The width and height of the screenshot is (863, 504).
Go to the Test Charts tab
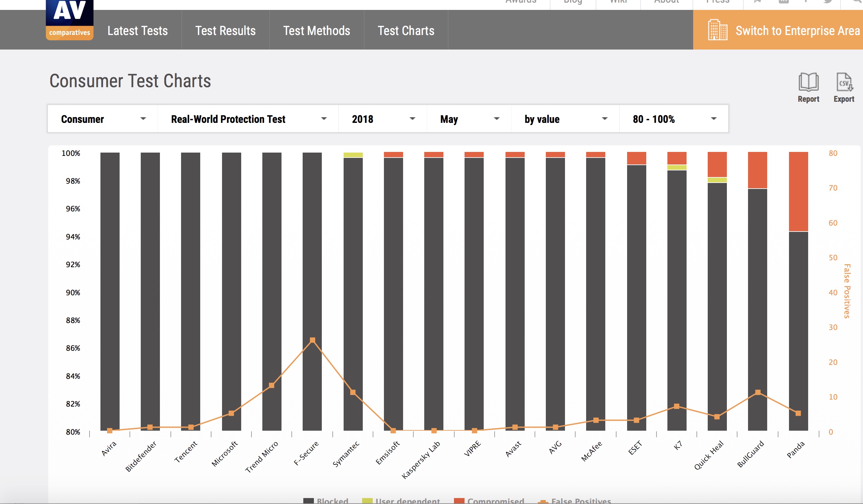(x=406, y=30)
